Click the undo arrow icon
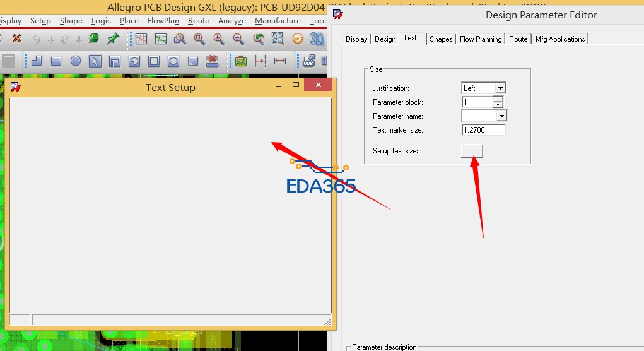Image resolution: width=644 pixels, height=351 pixels. [x=37, y=39]
